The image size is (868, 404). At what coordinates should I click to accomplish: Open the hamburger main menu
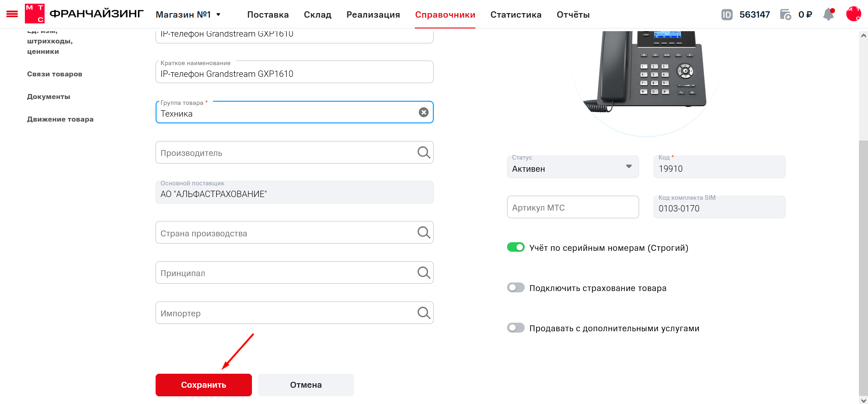12,14
